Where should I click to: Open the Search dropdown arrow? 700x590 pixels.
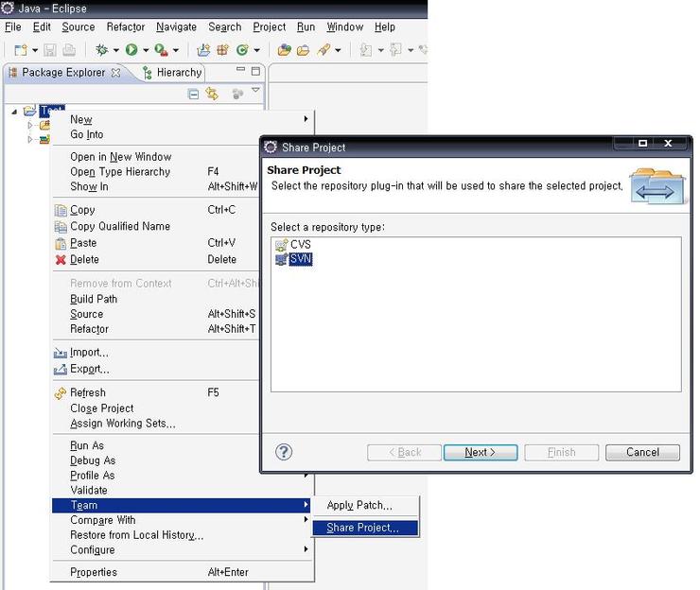tap(338, 50)
